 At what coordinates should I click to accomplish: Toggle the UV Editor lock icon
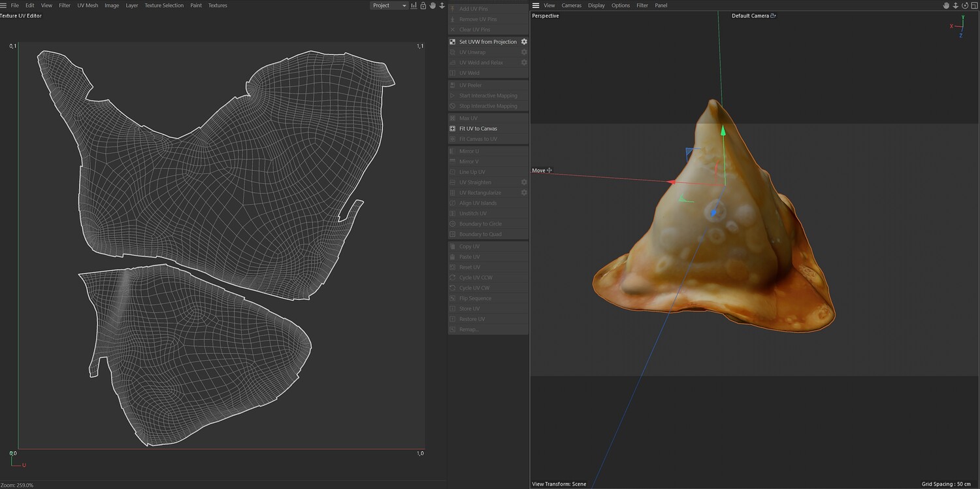pos(423,5)
